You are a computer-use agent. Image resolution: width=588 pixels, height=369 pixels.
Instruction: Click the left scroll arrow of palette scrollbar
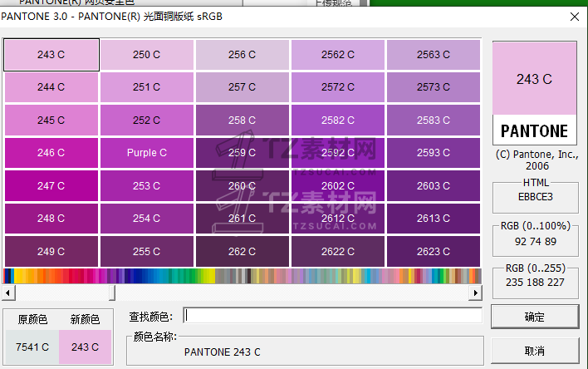(8, 293)
